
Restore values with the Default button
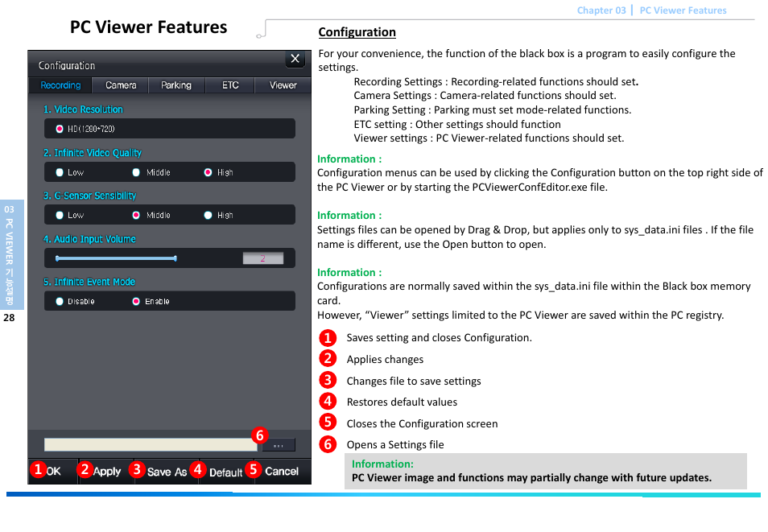(225, 472)
